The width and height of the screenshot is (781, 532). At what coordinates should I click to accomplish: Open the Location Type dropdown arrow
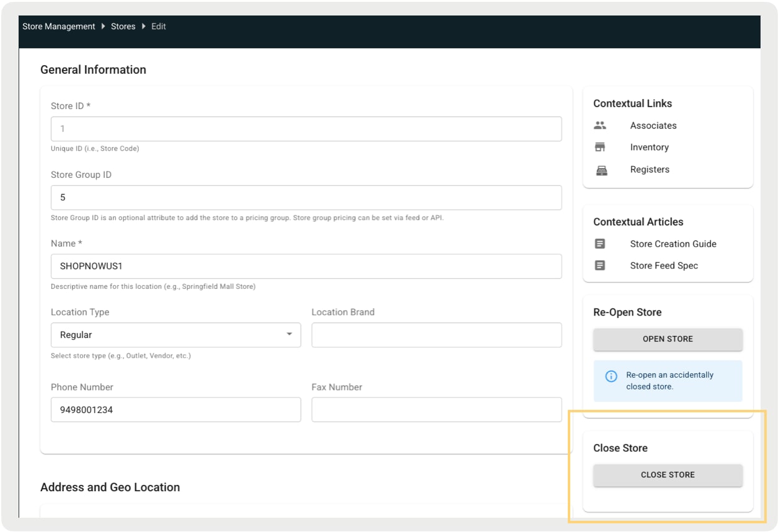pos(289,335)
